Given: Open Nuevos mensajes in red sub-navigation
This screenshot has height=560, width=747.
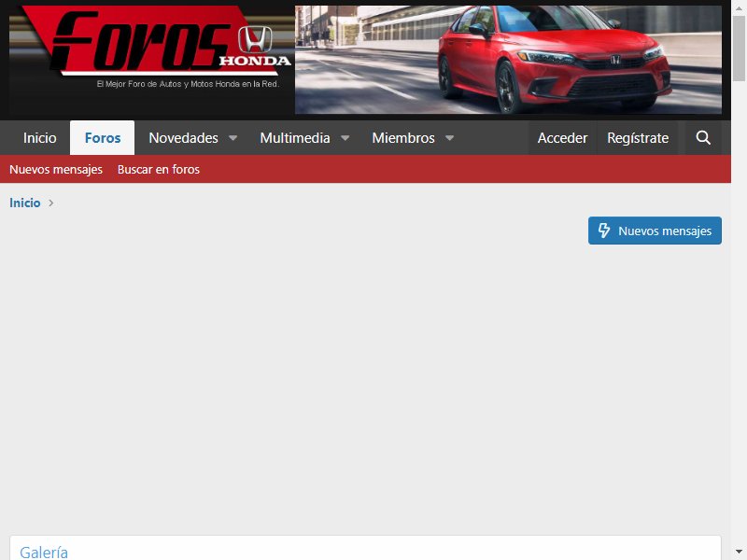Looking at the screenshot, I should click(x=56, y=170).
